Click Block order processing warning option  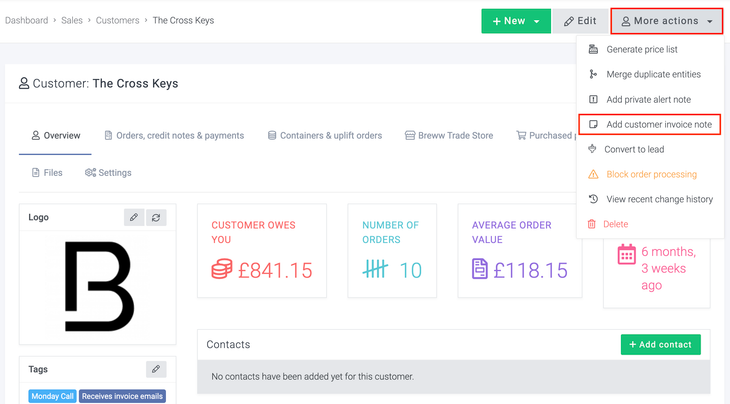[x=651, y=174]
